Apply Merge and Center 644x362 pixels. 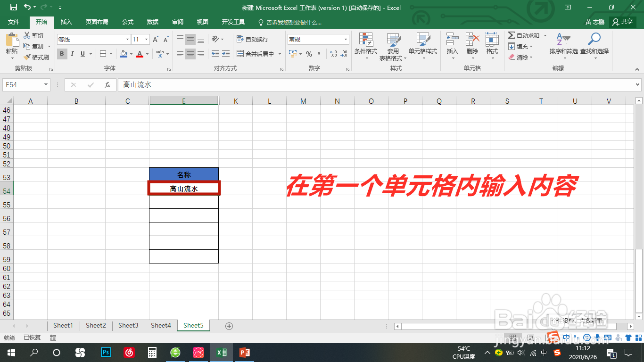255,54
